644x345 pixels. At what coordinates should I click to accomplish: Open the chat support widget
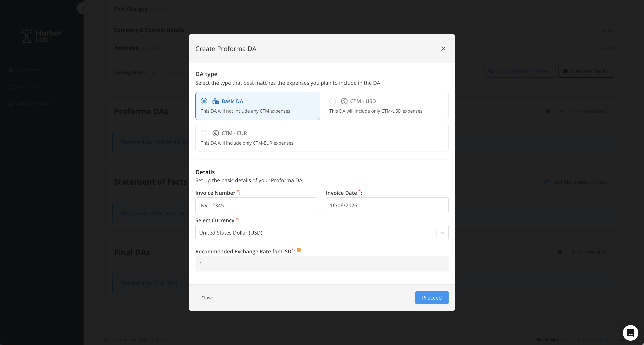point(630,333)
